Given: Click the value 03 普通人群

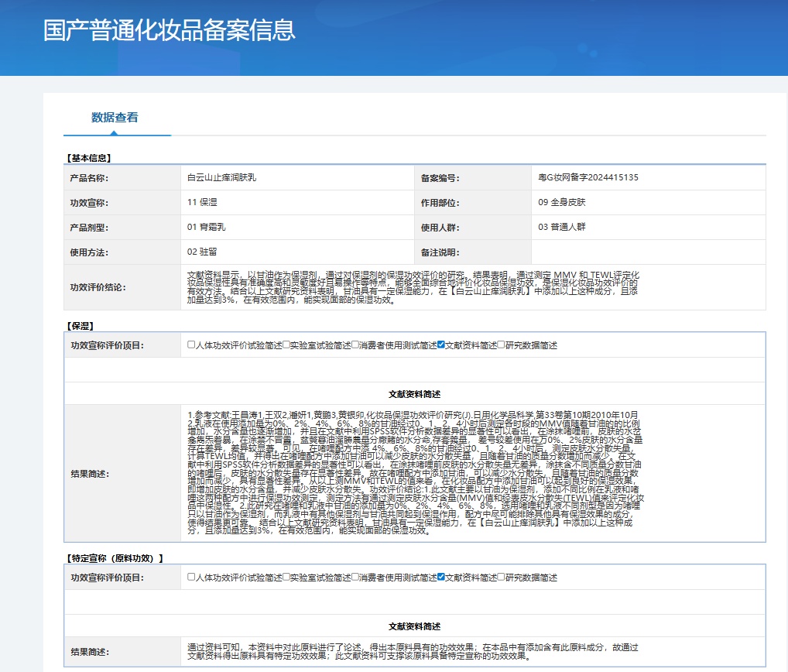Looking at the screenshot, I should (561, 227).
